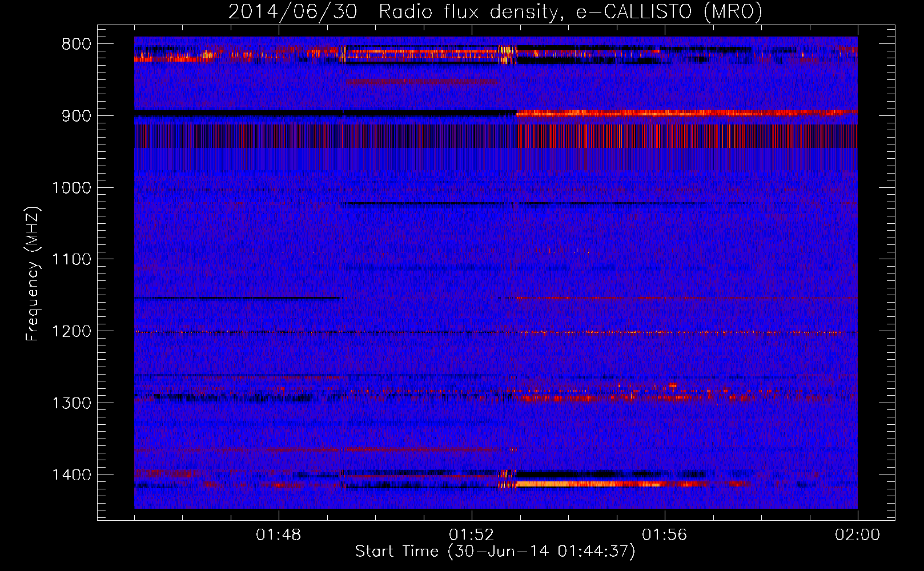This screenshot has width=924, height=571.
Task: Click the 1100 frequency tick label
Action: click(x=71, y=260)
